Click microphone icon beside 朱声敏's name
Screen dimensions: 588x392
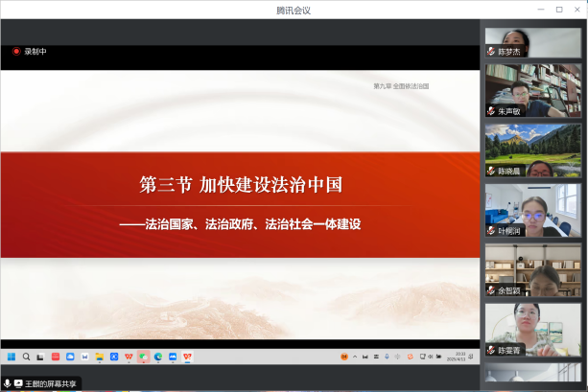pos(492,111)
